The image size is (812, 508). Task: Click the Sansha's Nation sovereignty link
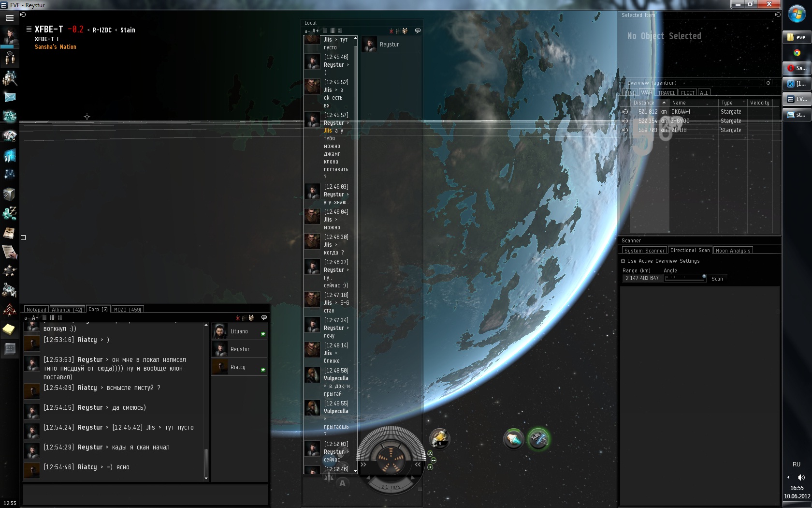pos(56,47)
